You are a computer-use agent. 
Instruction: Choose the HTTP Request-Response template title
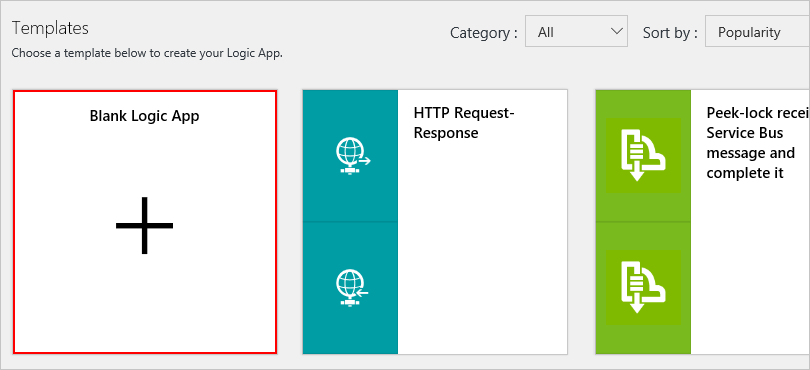[464, 122]
